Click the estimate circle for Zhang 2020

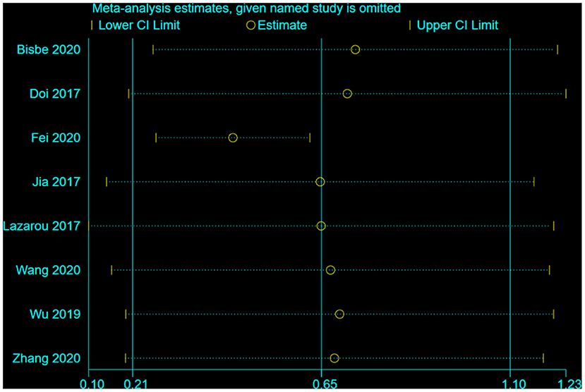[x=334, y=358]
